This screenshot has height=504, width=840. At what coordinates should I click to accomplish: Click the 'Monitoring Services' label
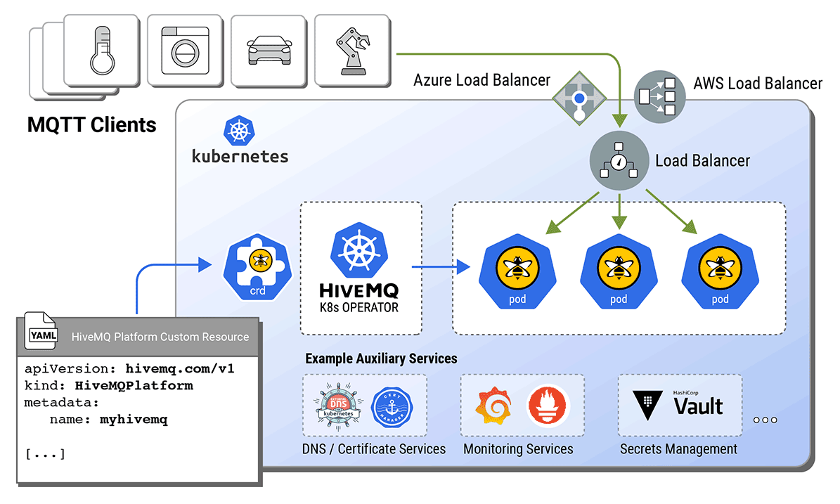(x=518, y=449)
